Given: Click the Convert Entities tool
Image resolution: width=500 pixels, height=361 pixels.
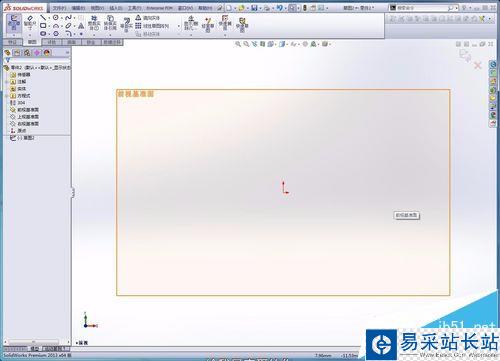Looking at the screenshot, I should pyautogui.click(x=110, y=23).
